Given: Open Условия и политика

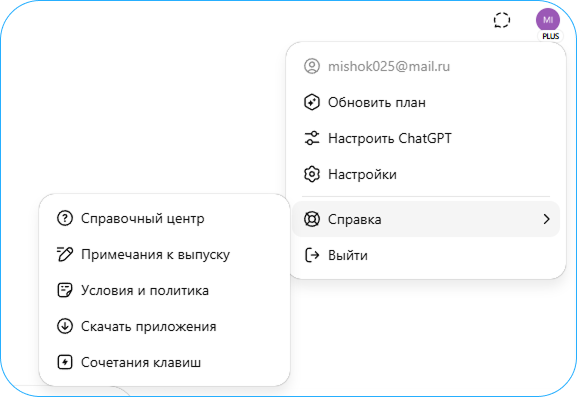Looking at the screenshot, I should click(164, 290).
